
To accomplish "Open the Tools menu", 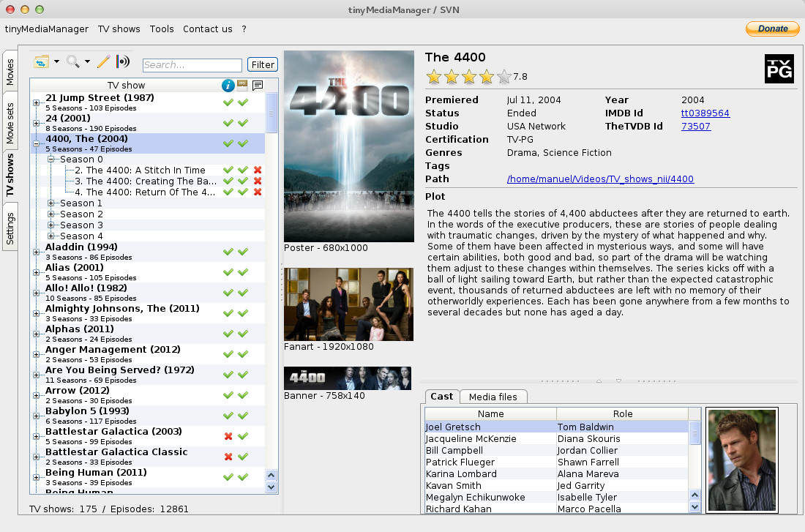I will coord(162,29).
